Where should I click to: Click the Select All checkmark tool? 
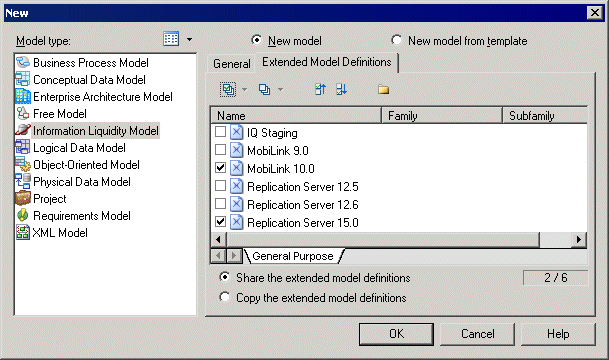(228, 90)
